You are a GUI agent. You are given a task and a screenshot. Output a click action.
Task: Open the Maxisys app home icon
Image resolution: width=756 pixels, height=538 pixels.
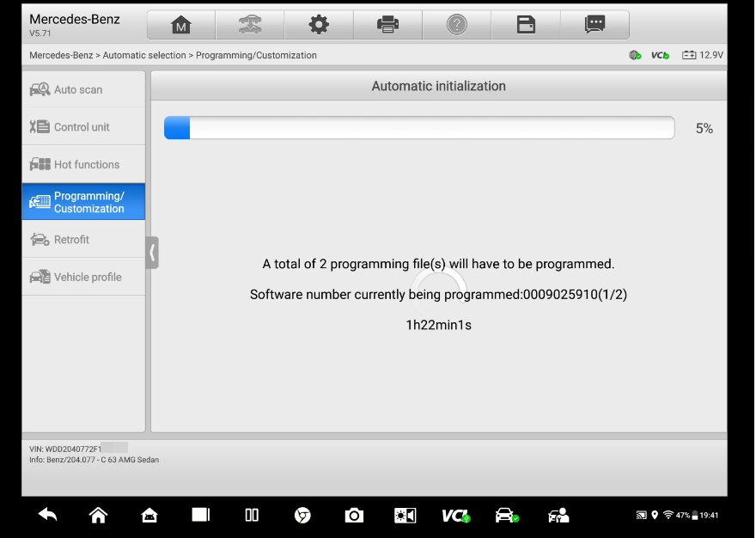tap(149, 516)
